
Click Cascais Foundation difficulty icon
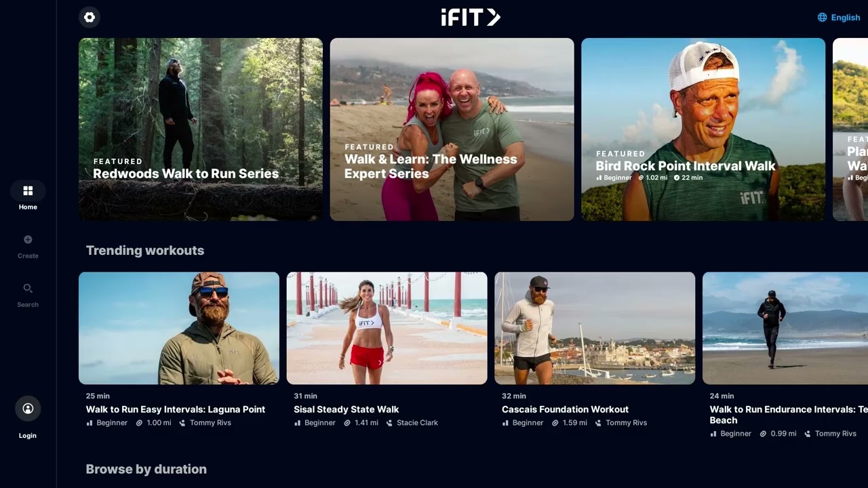tap(505, 423)
